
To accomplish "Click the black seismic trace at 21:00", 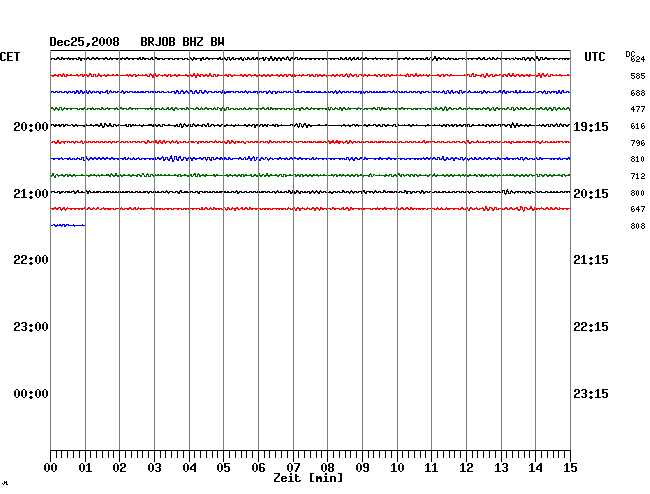I will point(310,192).
